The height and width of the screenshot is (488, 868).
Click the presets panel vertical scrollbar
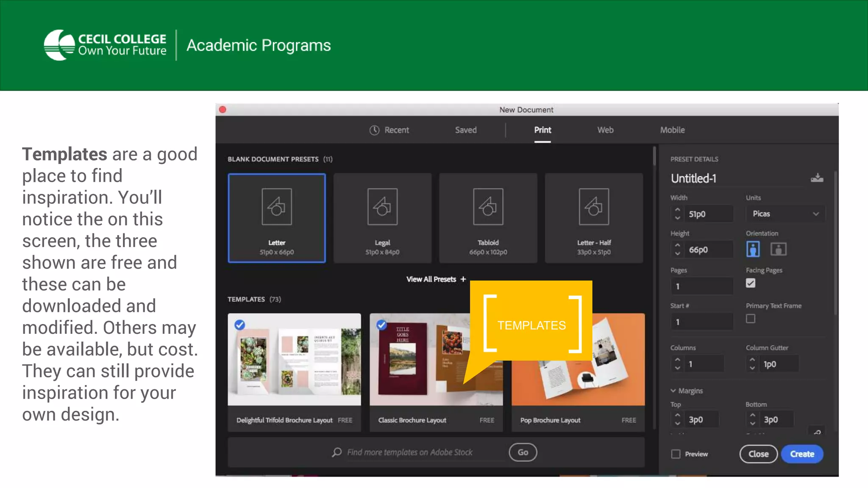654,156
